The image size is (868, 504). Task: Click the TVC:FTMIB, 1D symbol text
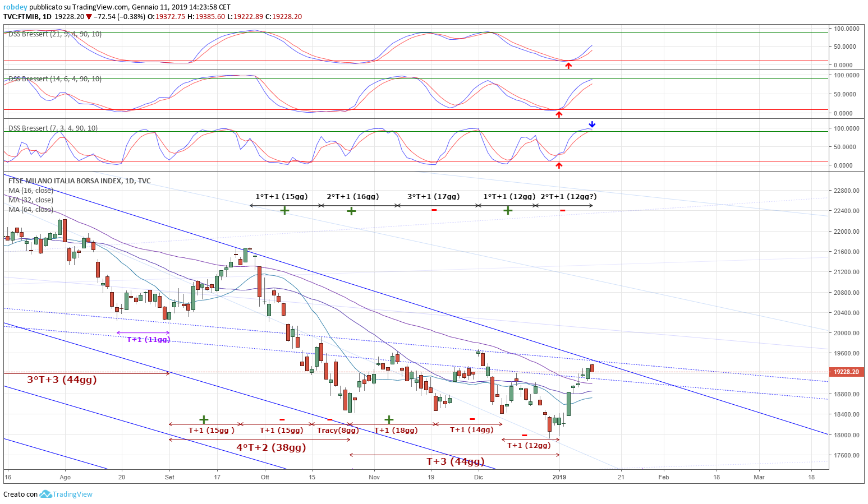(27, 17)
